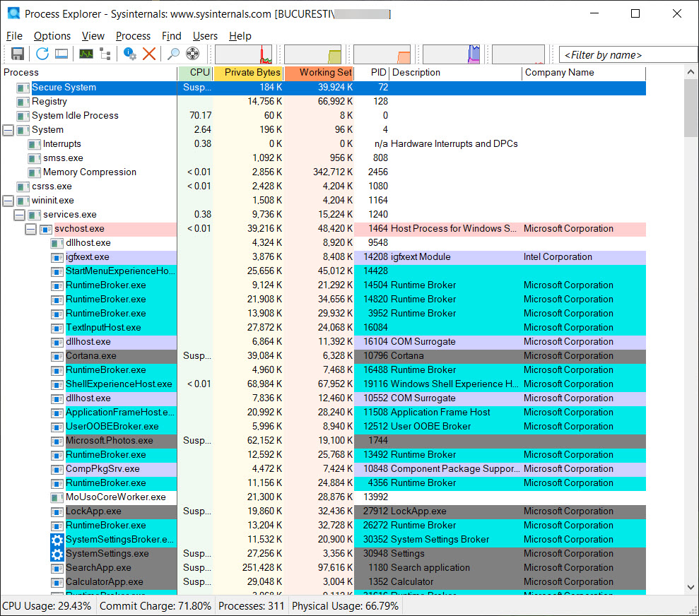Sort by the Description column header
This screenshot has height=616, width=699.
point(456,73)
